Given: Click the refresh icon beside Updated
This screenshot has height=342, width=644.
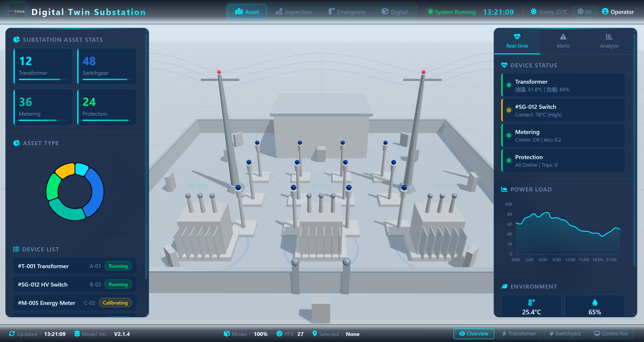Looking at the screenshot, I should [x=12, y=334].
